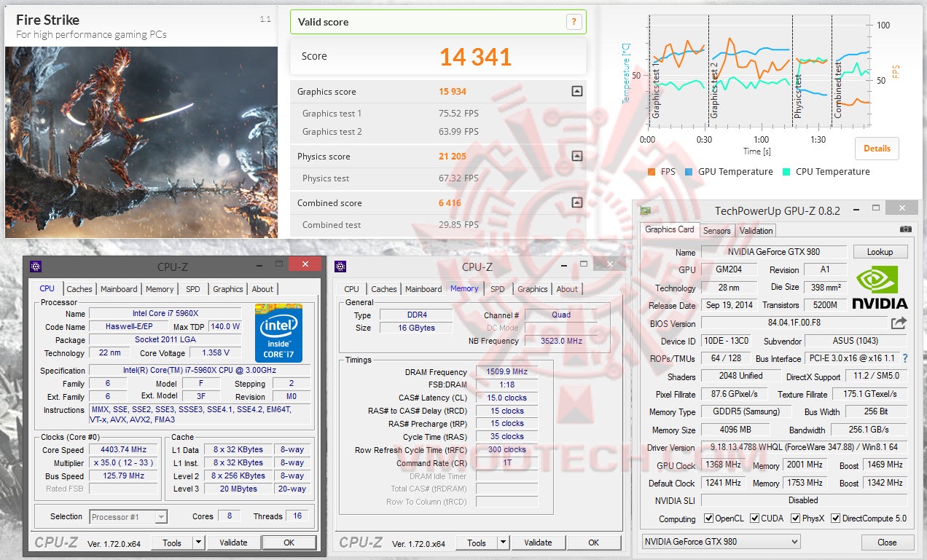The height and width of the screenshot is (560, 927).
Task: Click the 21 205 Physics score value
Action: click(453, 156)
